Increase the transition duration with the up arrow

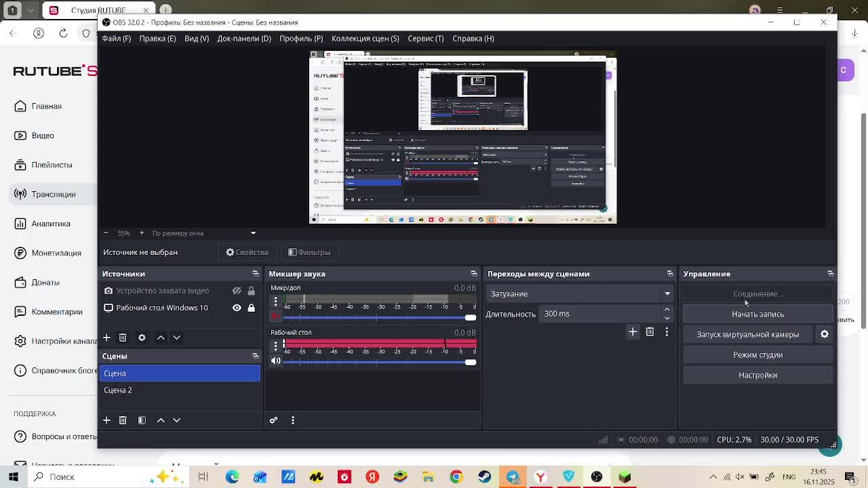(x=667, y=310)
